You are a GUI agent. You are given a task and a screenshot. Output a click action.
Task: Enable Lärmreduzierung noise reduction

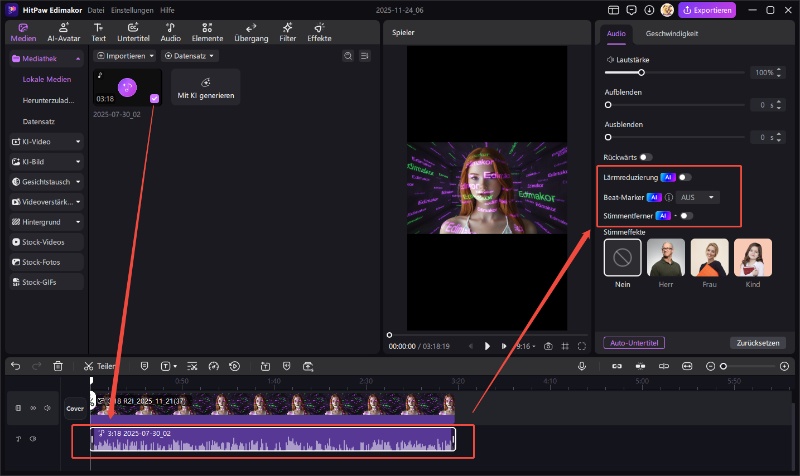(x=685, y=177)
